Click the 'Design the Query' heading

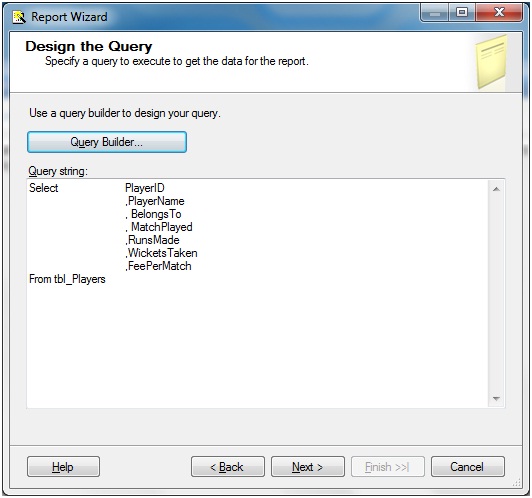tap(89, 46)
